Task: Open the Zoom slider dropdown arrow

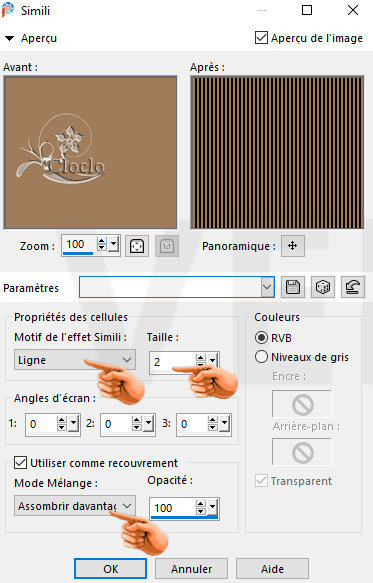Action: point(114,245)
